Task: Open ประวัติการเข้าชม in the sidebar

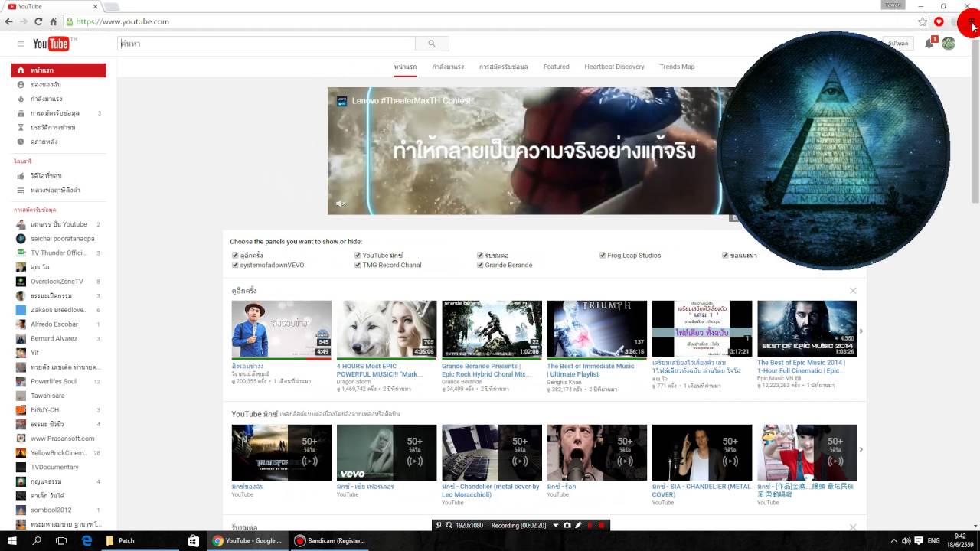Action: 59,127
